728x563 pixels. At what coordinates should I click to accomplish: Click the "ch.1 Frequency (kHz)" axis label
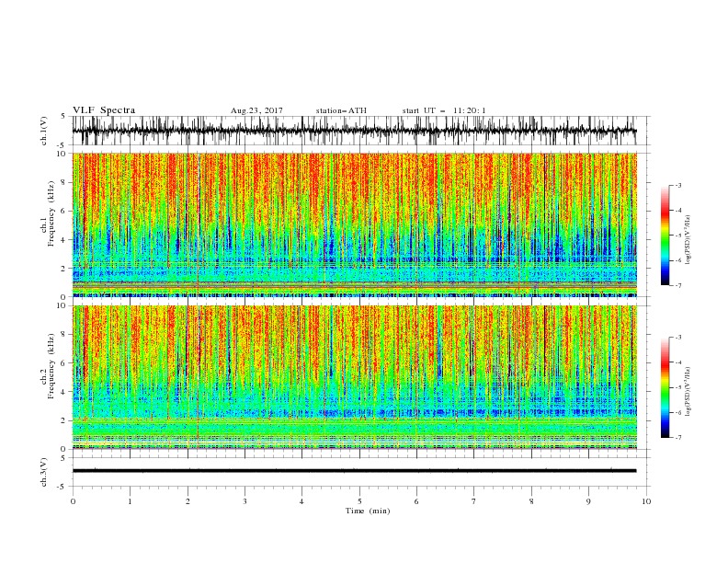click(x=48, y=224)
